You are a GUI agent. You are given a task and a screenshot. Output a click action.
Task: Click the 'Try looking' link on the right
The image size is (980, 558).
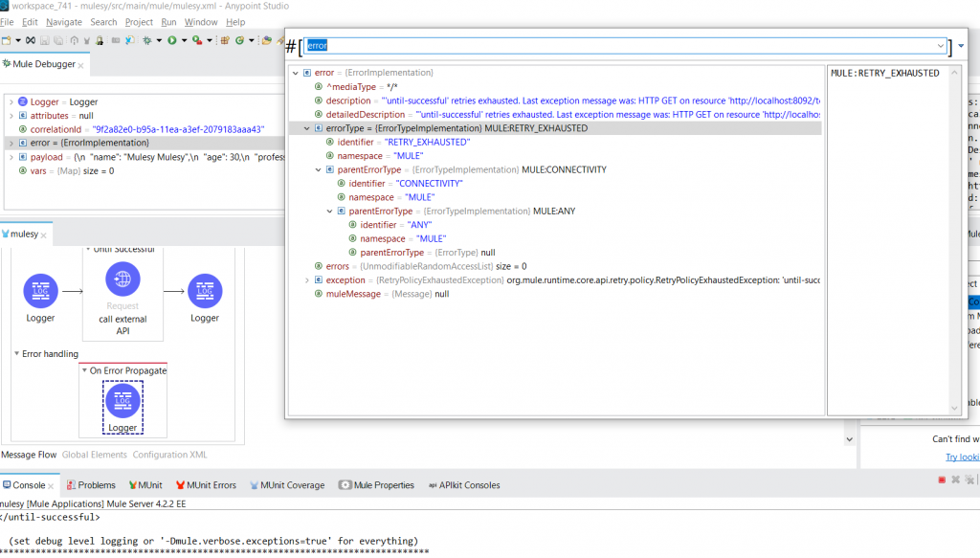[962, 457]
